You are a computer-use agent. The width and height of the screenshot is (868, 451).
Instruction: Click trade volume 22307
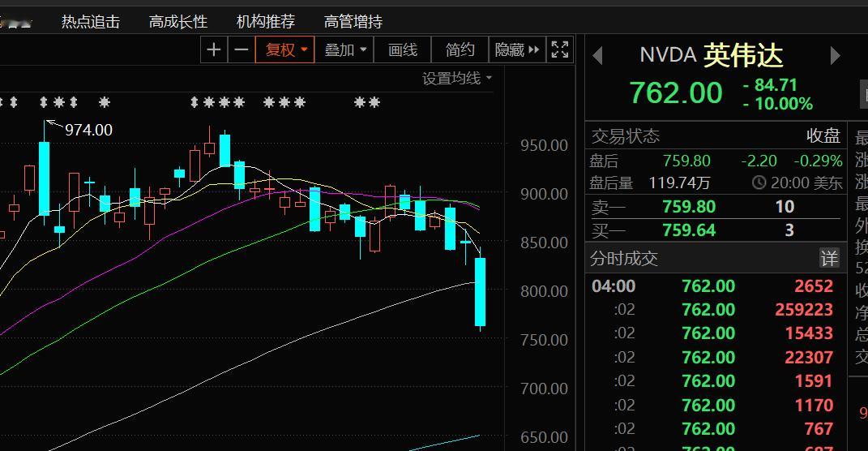809,358
